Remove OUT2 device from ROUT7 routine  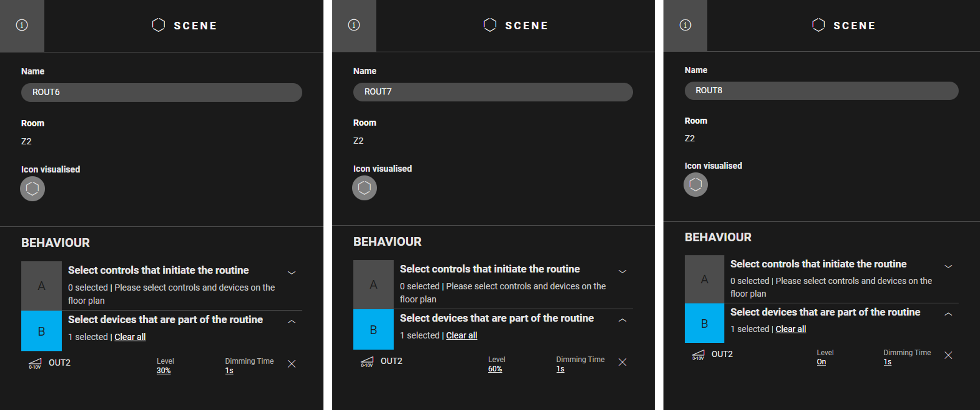pyautogui.click(x=622, y=362)
